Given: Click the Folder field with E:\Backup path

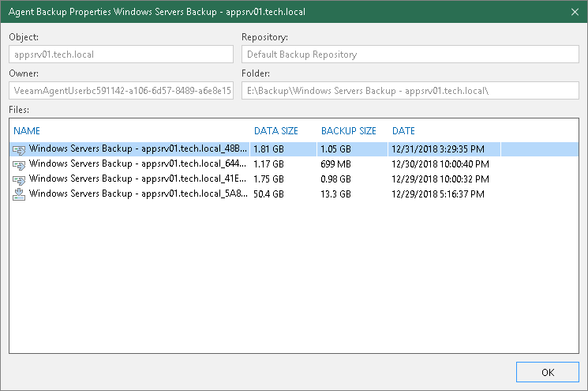Looking at the screenshot, I should [x=410, y=90].
